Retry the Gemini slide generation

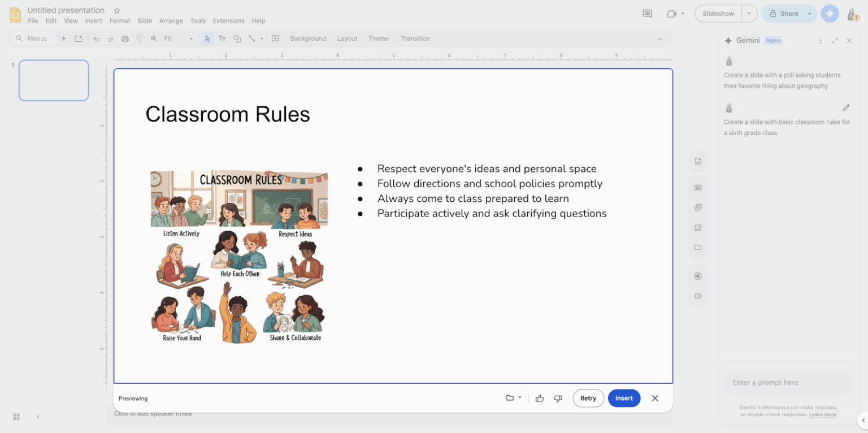coord(588,398)
